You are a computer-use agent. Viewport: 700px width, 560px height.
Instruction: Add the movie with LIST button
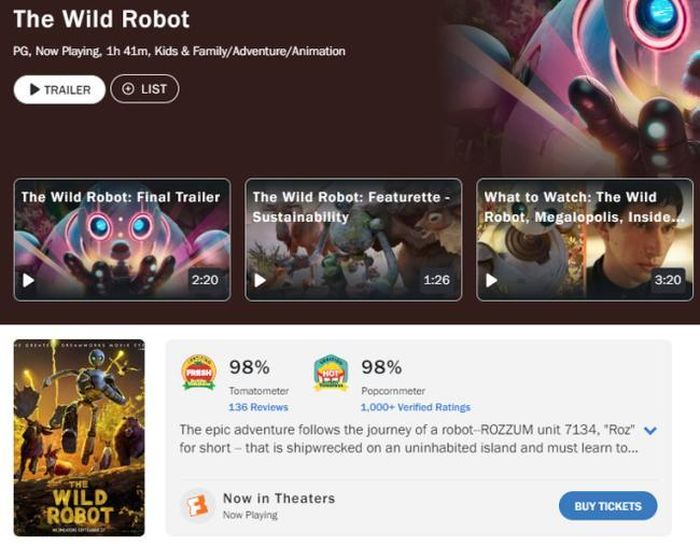coord(145,89)
